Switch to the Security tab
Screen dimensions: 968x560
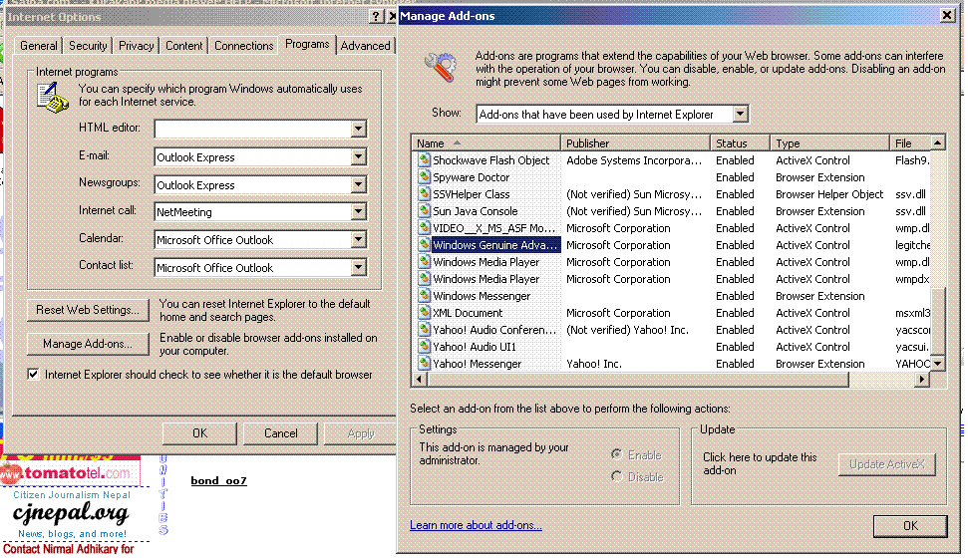coord(88,46)
